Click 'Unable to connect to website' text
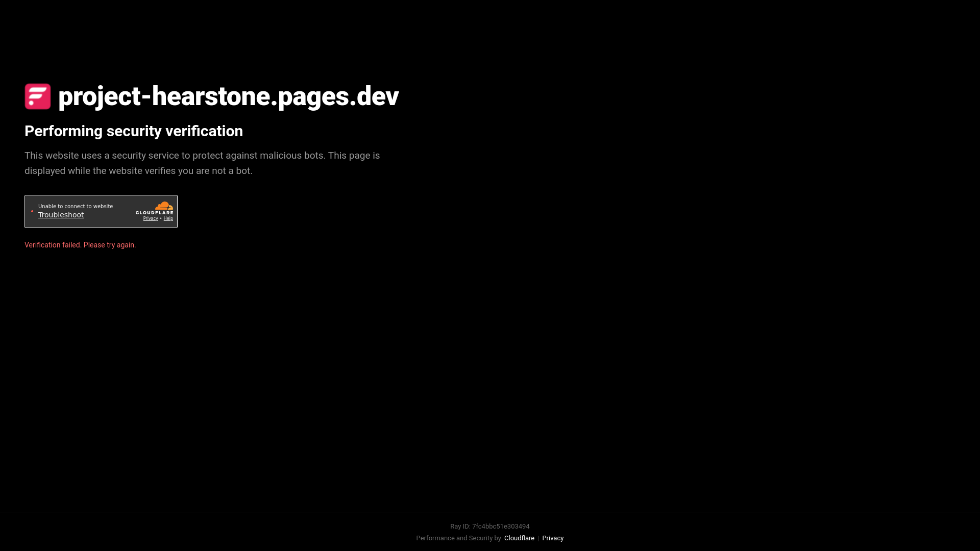980x551 pixels. pyautogui.click(x=76, y=206)
